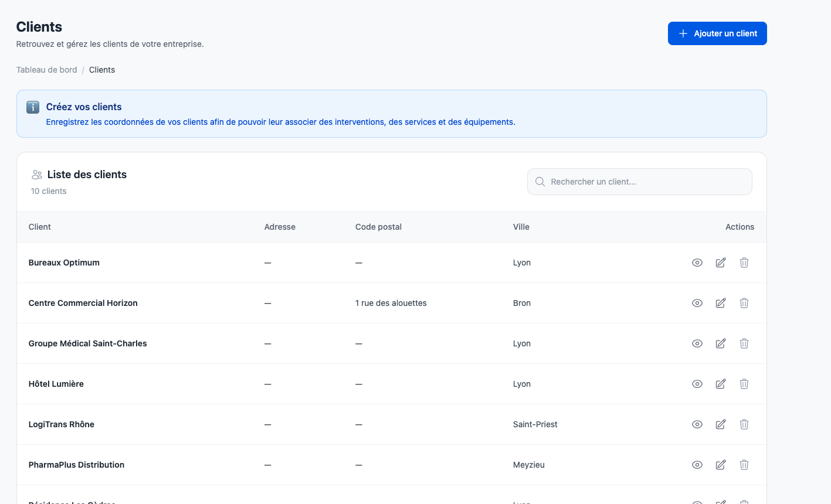Click the Bron city cell

522,303
